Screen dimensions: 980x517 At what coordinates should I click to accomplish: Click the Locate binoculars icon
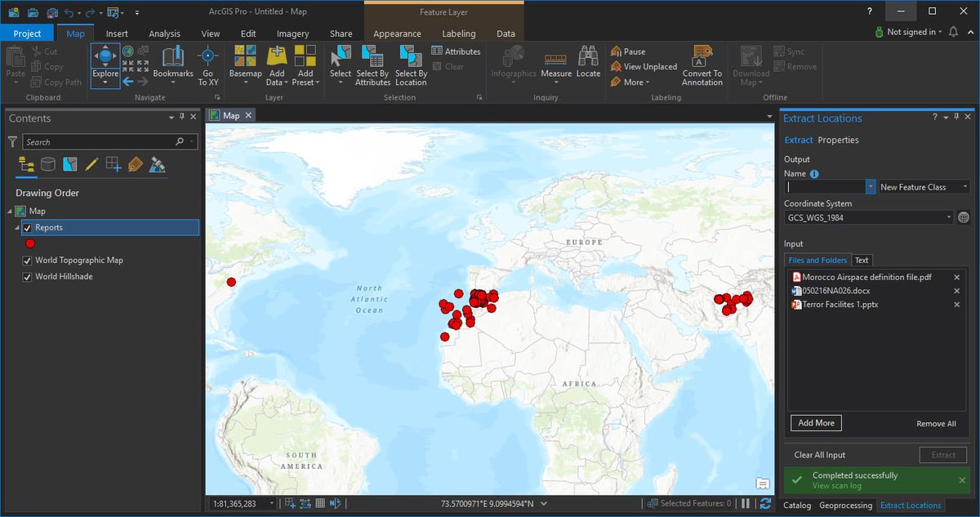[588, 56]
